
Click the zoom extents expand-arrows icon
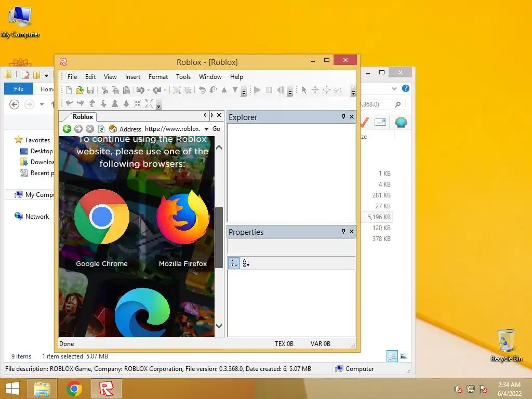point(149,103)
